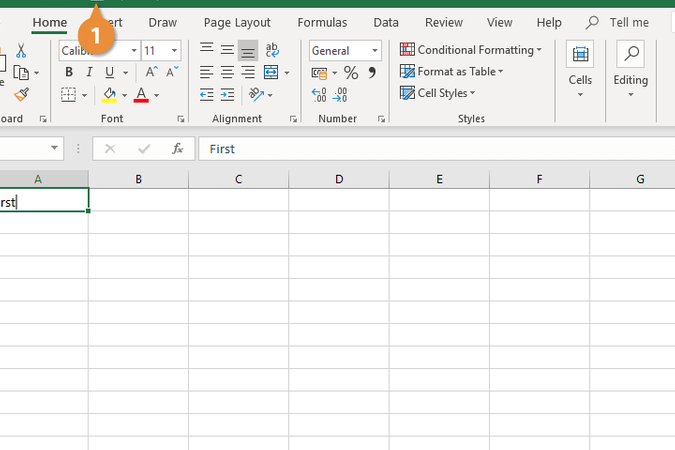
Task: Open underline style dropdown arrow
Action: (126, 73)
